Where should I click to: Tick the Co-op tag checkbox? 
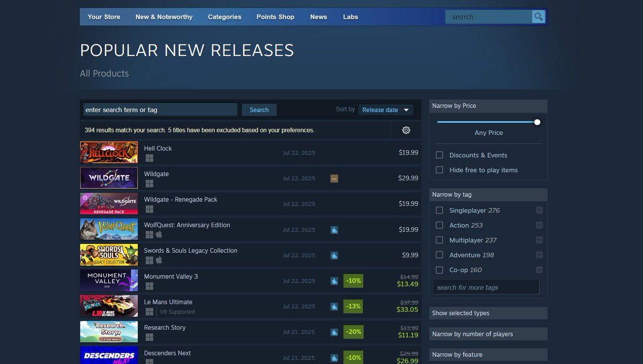(439, 270)
